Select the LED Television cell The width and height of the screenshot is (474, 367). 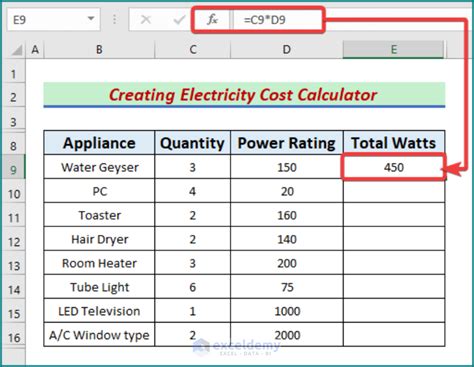tap(99, 311)
